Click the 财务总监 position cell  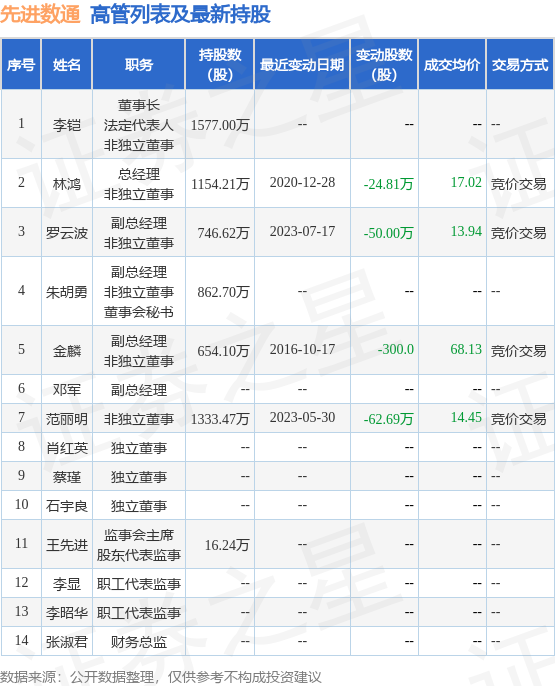[139, 642]
